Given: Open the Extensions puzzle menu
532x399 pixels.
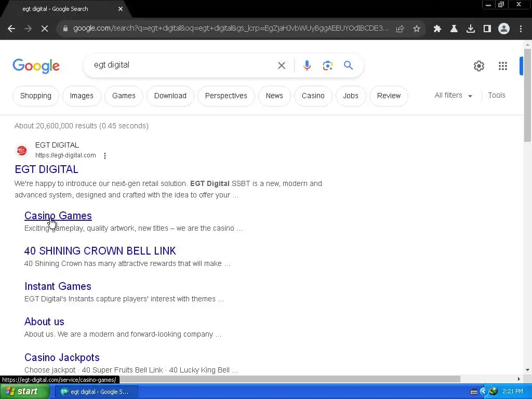Looking at the screenshot, I should (437, 29).
